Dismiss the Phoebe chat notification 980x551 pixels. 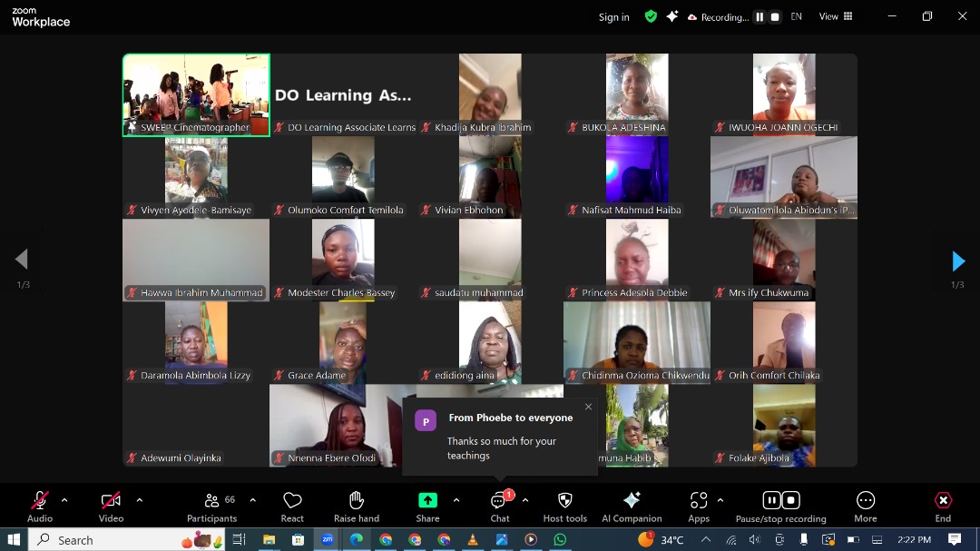pos(588,407)
